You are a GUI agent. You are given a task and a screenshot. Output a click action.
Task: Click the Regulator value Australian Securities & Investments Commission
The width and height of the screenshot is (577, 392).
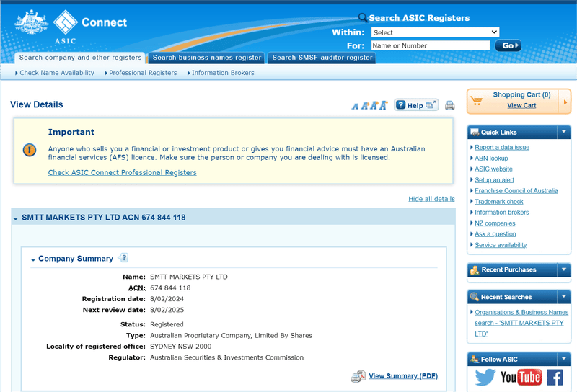(x=226, y=357)
